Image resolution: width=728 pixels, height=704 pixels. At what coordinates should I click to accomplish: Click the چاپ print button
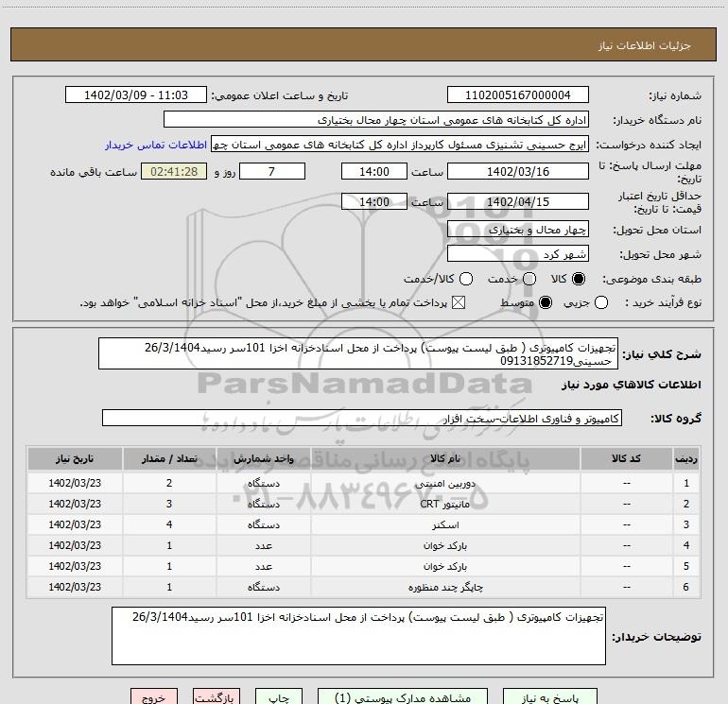(x=279, y=696)
